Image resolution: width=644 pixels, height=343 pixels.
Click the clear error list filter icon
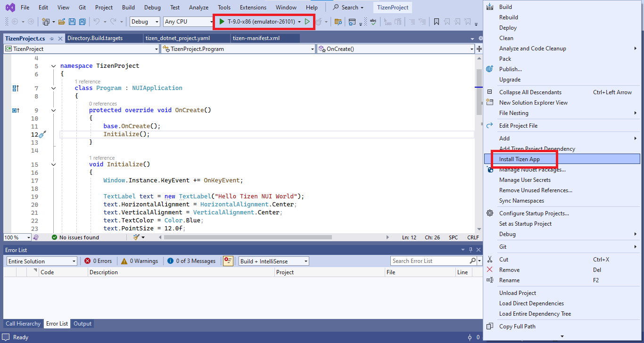[228, 261]
